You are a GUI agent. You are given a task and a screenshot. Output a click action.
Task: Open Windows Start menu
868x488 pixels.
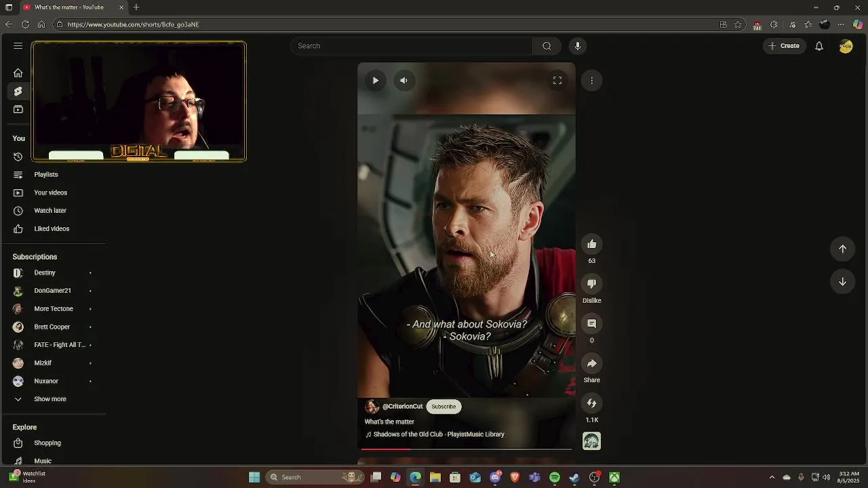(254, 477)
